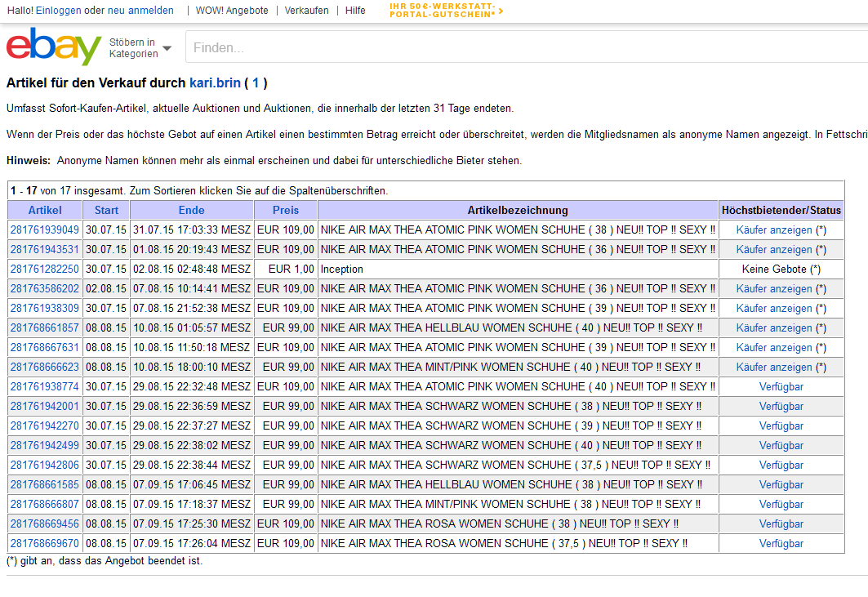The height and width of the screenshot is (597, 868).
Task: Sort table by Start column header
Action: [106, 210]
